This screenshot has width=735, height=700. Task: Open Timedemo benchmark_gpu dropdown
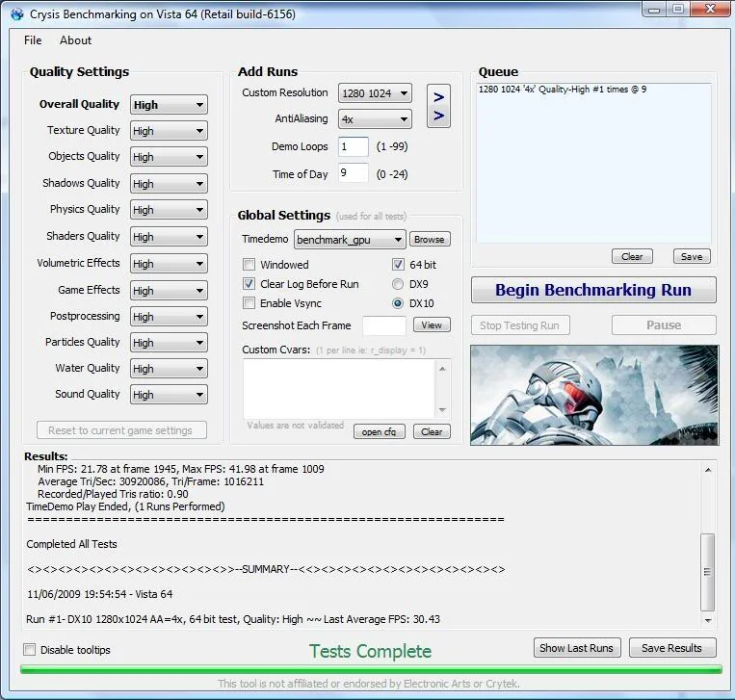click(350, 240)
